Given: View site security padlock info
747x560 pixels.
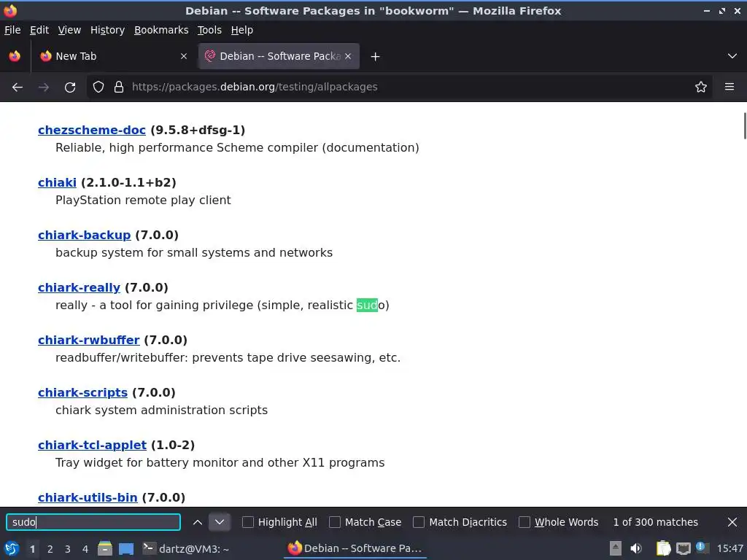Looking at the screenshot, I should coord(119,87).
